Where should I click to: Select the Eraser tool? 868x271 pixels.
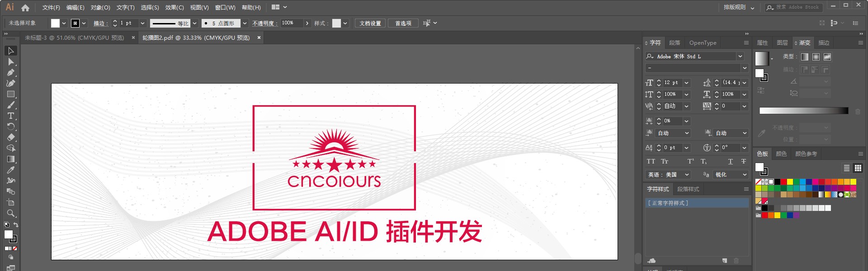[11, 138]
